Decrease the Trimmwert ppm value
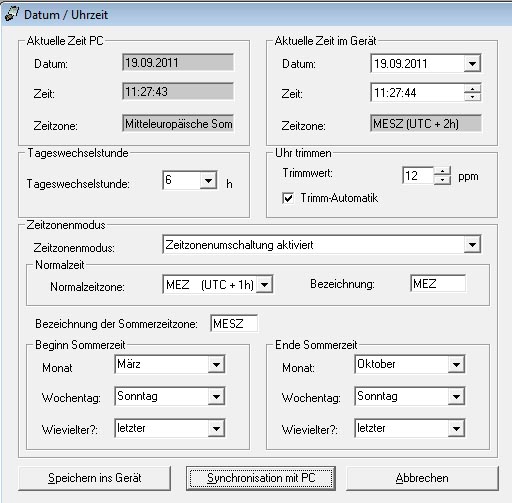Image resolution: width=512 pixels, height=503 pixels. pos(442,180)
